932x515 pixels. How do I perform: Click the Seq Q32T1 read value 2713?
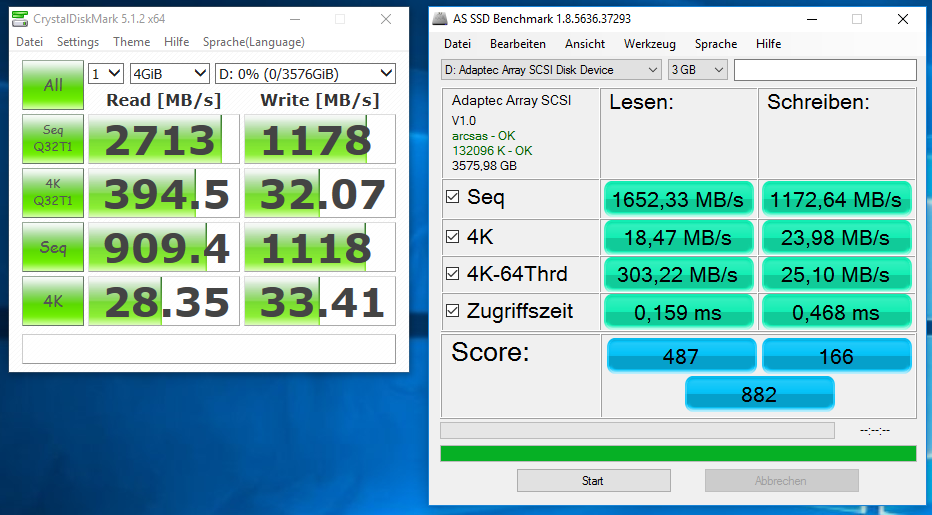[x=163, y=139]
